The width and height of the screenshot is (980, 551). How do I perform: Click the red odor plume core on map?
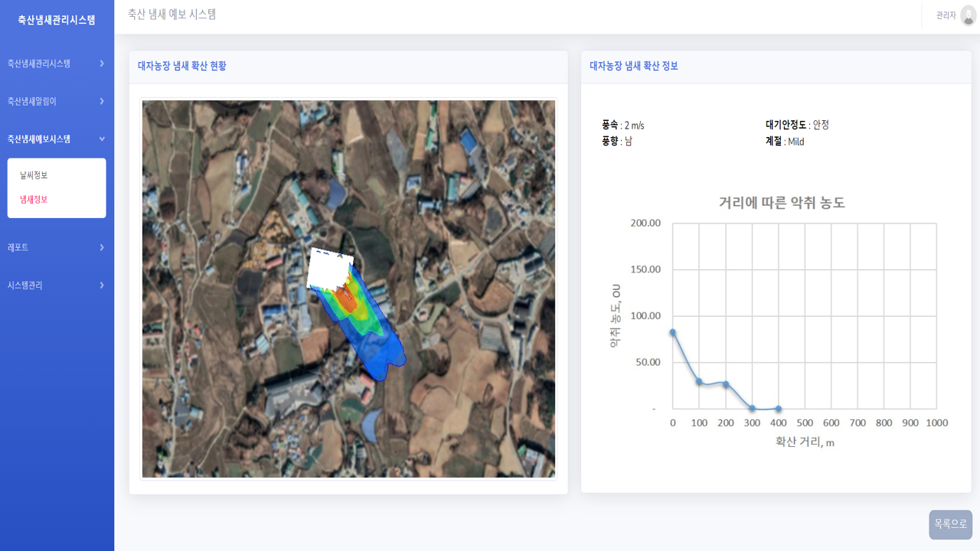point(348,298)
